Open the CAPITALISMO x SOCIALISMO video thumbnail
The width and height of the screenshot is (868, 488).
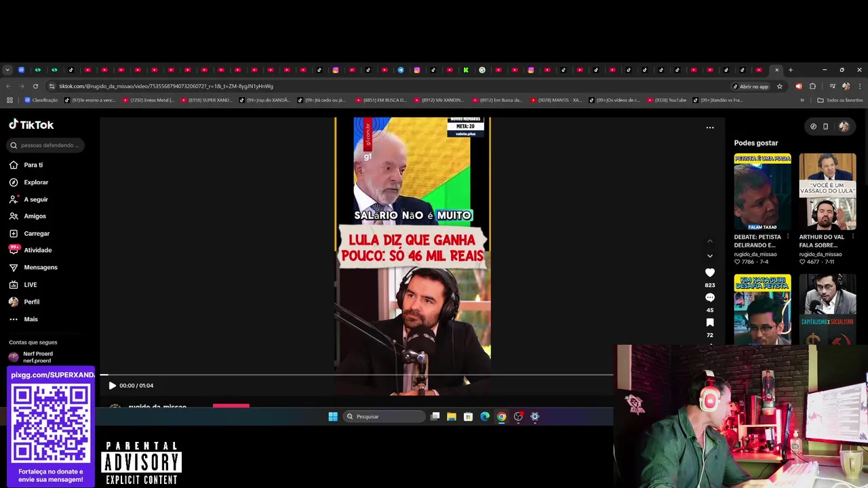[827, 309]
